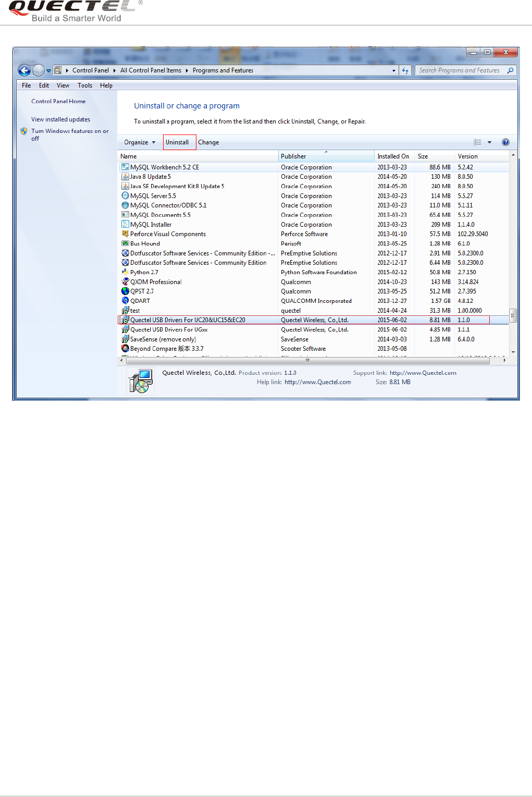
Task: Select Perforce Visual Components icon
Action: pyautogui.click(x=125, y=234)
